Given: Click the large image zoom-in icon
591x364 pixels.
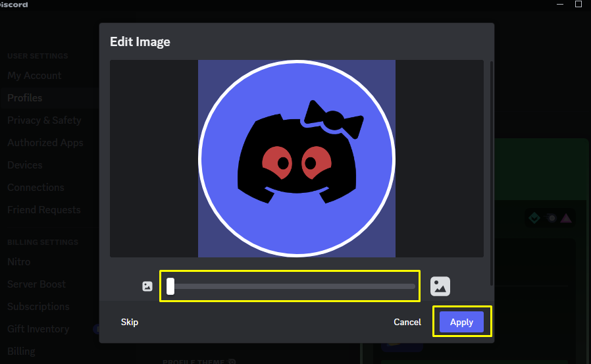Looking at the screenshot, I should click(x=440, y=286).
